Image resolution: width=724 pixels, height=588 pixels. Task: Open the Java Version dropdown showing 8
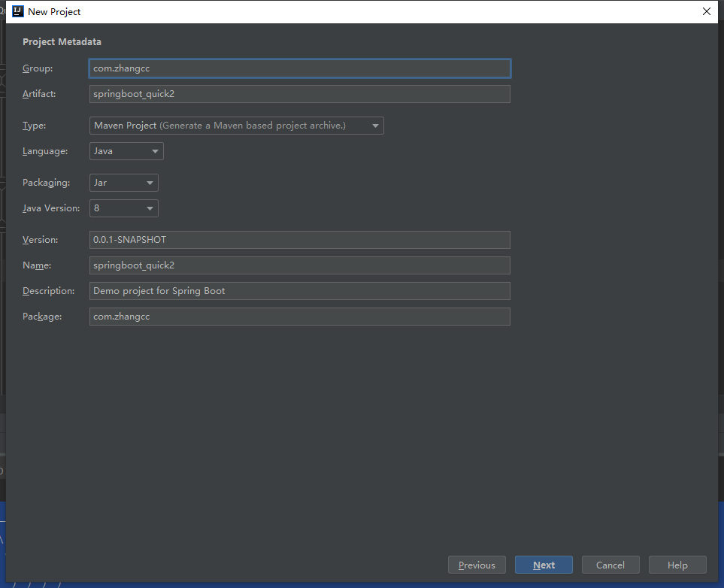tap(124, 208)
